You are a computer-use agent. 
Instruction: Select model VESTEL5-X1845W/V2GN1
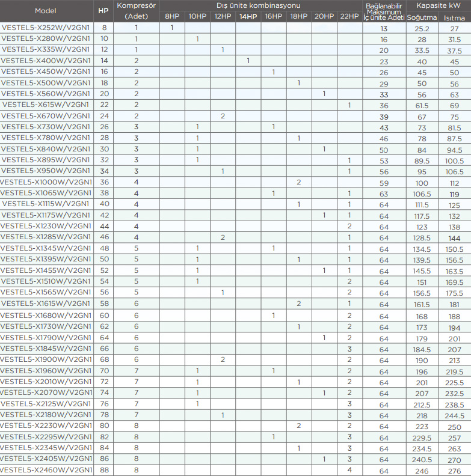click(46, 349)
